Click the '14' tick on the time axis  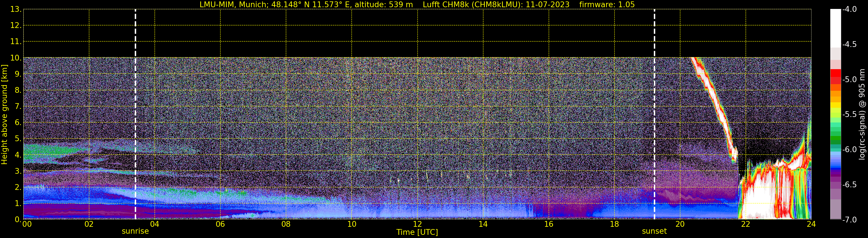click(x=483, y=224)
